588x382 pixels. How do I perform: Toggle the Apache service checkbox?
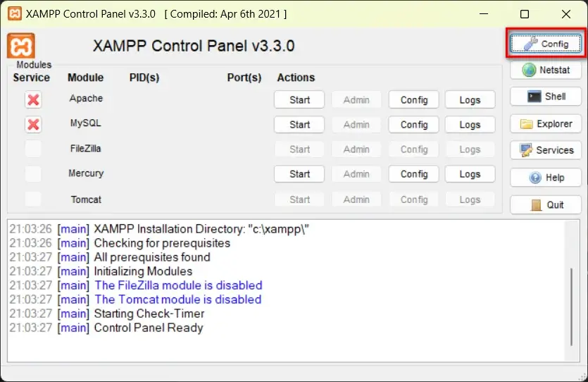coord(33,99)
